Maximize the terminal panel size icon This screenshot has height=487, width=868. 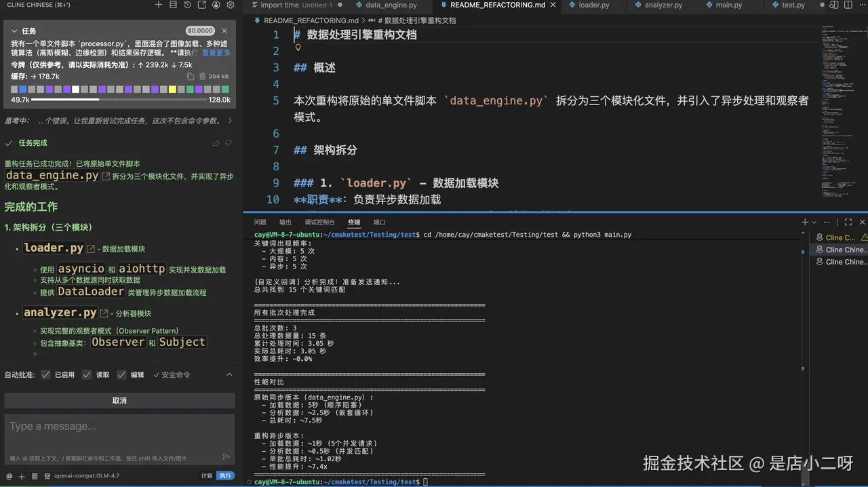pyautogui.click(x=848, y=222)
